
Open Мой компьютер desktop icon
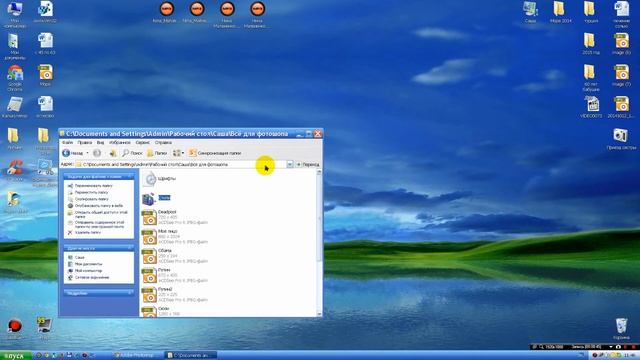coord(15,14)
